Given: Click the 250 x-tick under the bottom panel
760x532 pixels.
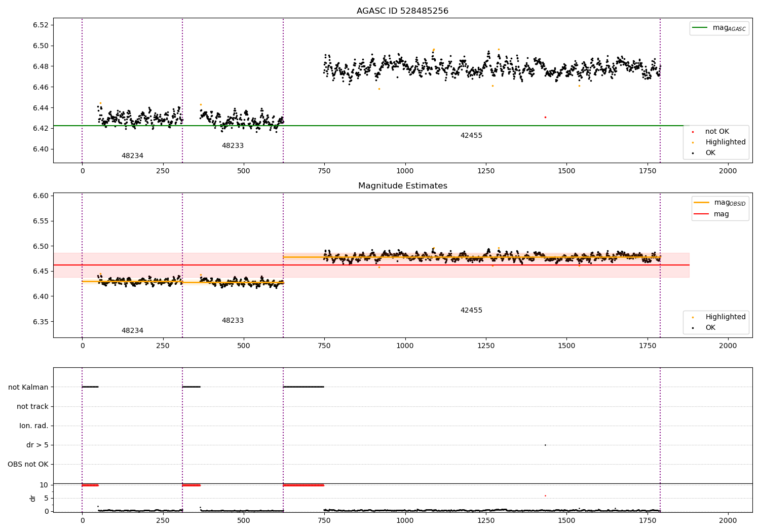Looking at the screenshot, I should pos(163,521).
